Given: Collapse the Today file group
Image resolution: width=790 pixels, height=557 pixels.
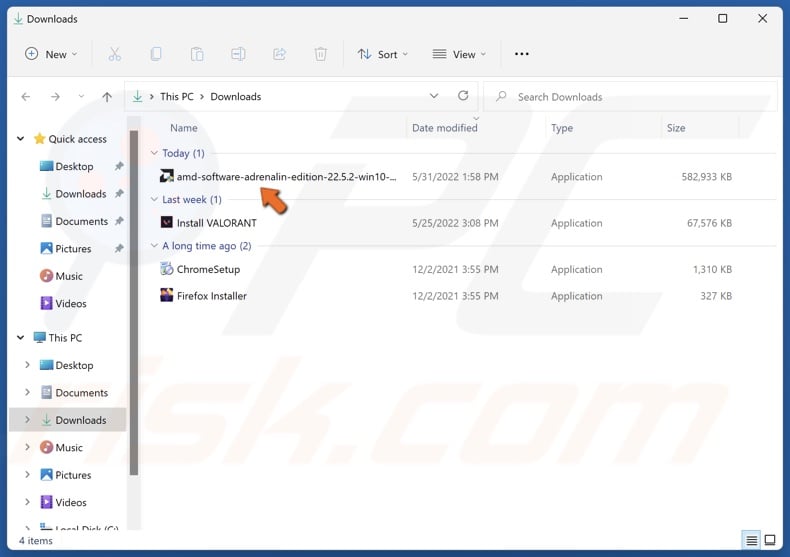Looking at the screenshot, I should tap(154, 153).
